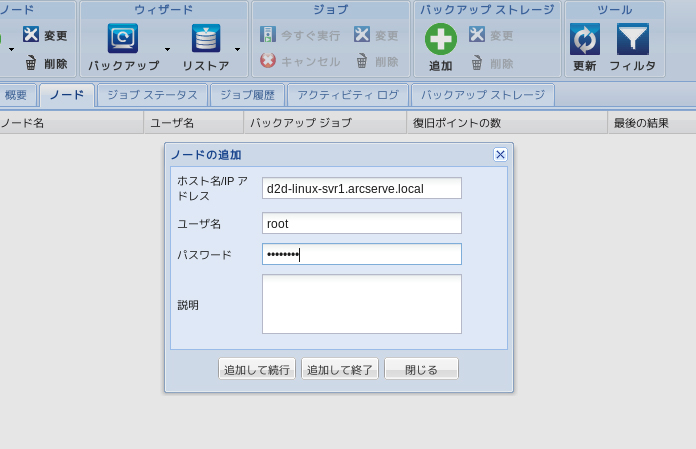Sort by the ノード名 column header
This screenshot has width=696, height=449.
[71, 123]
